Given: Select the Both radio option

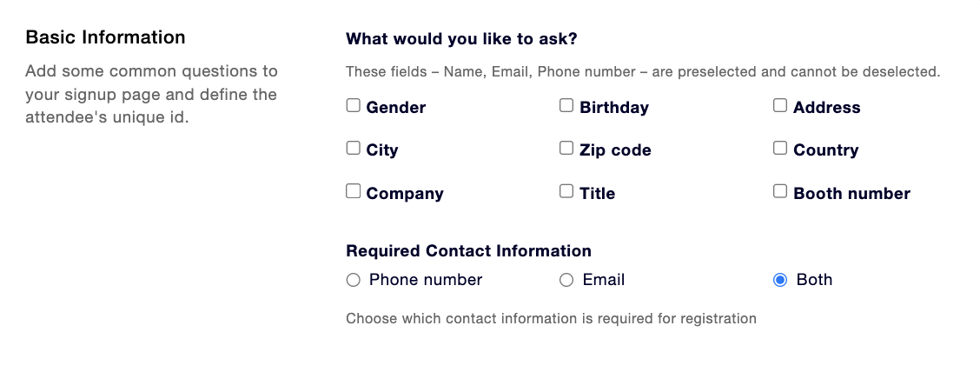Looking at the screenshot, I should point(780,280).
